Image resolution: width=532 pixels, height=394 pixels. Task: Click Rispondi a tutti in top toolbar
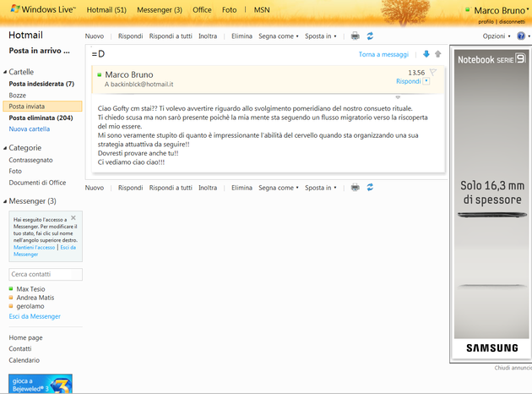click(x=171, y=36)
